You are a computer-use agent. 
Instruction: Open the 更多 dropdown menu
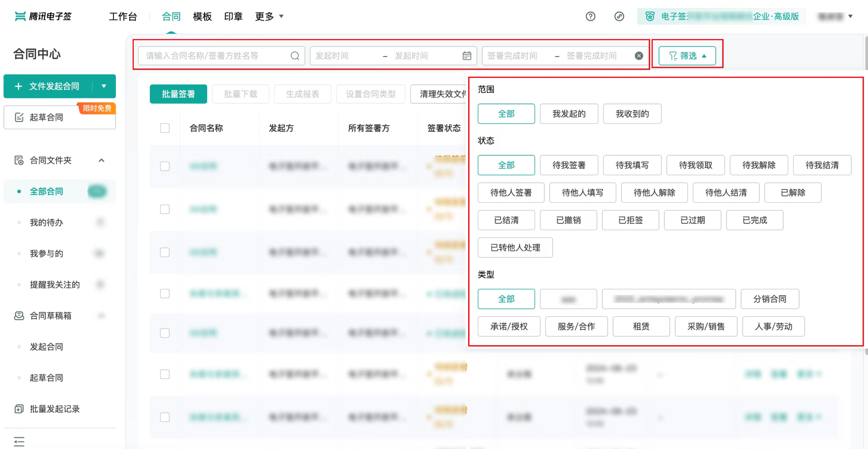click(x=269, y=17)
